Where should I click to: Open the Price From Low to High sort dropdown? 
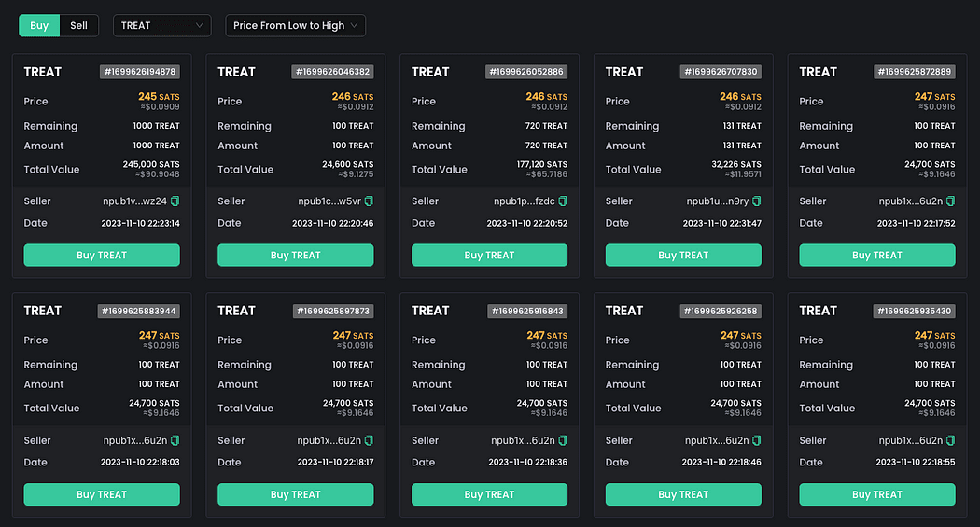[x=295, y=25]
